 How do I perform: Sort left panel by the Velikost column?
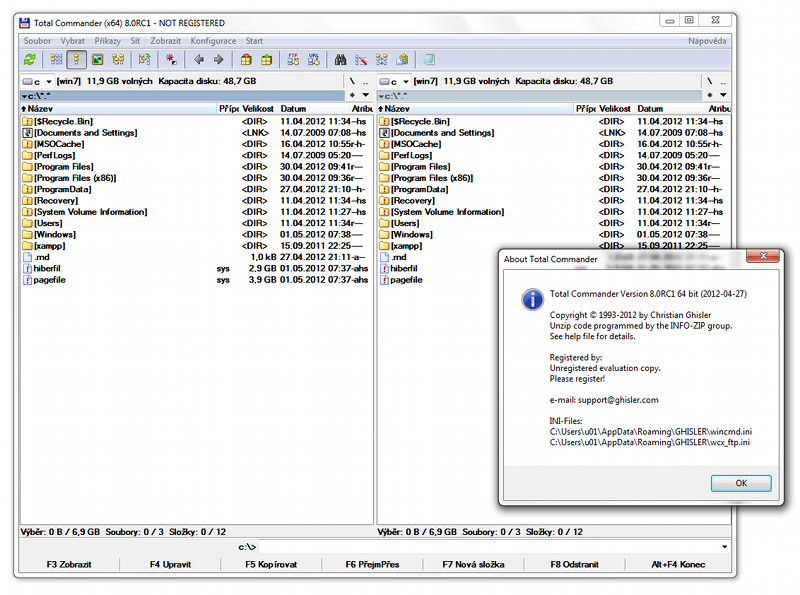pyautogui.click(x=258, y=109)
